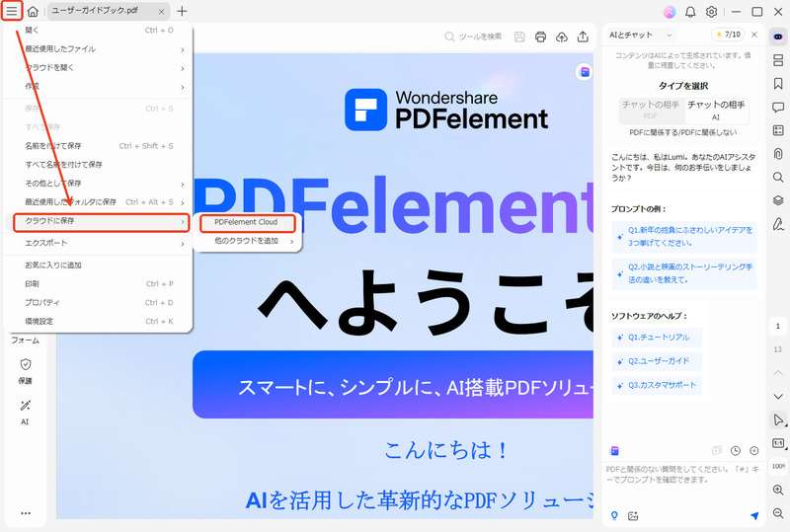This screenshot has height=532, width=790.
Task: Zoom in with plus magnifier
Action: point(778,490)
